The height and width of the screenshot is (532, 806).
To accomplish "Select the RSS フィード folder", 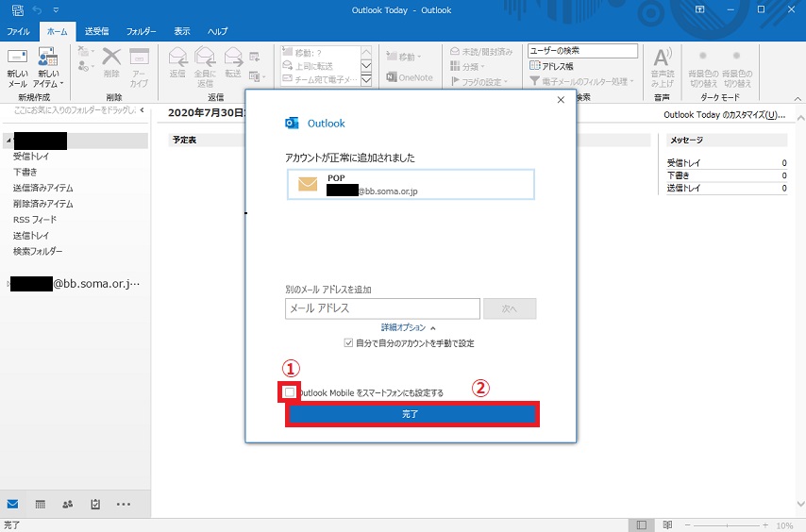I will (35, 219).
